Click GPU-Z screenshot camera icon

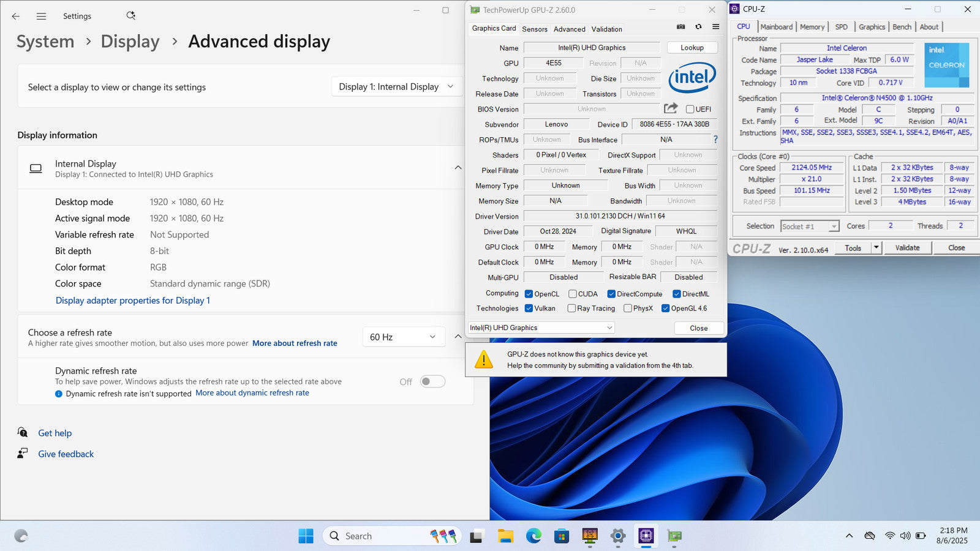(x=680, y=27)
